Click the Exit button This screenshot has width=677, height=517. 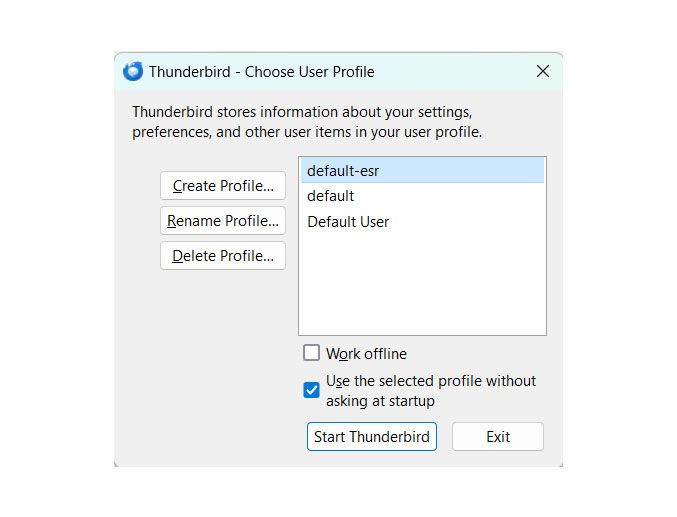pos(498,437)
